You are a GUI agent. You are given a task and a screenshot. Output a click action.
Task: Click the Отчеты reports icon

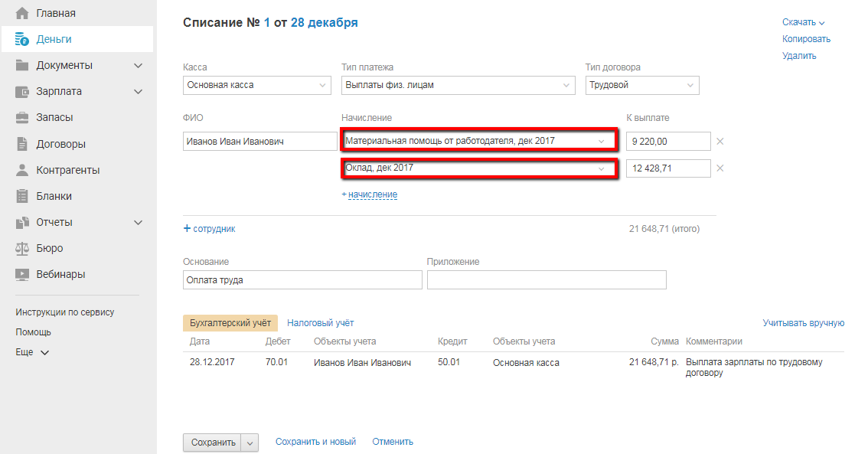tap(22, 223)
